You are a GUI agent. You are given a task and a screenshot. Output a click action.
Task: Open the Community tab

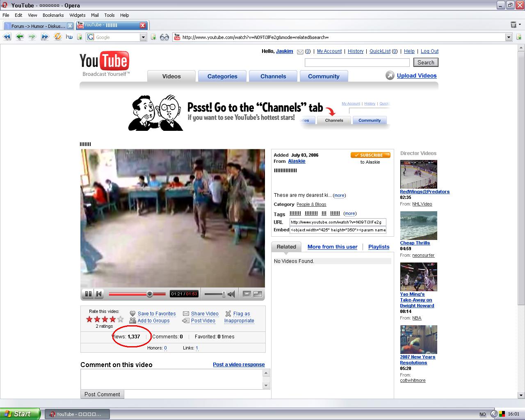[x=324, y=76]
